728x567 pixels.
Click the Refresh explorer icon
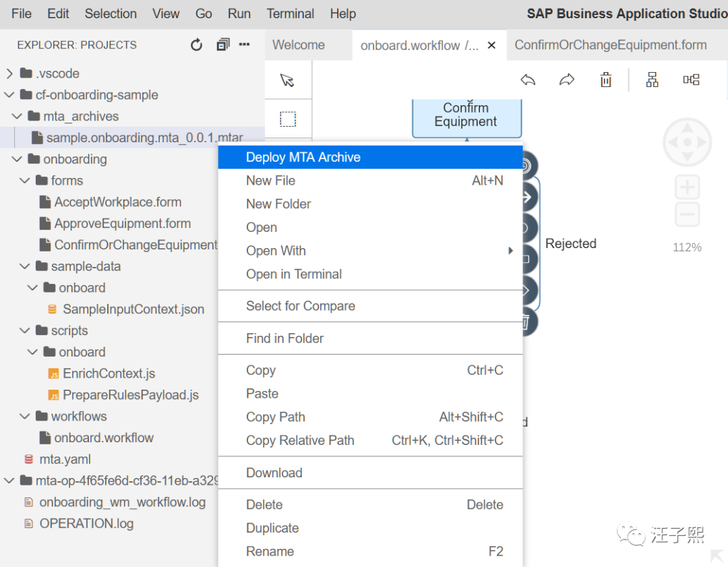[x=196, y=45]
